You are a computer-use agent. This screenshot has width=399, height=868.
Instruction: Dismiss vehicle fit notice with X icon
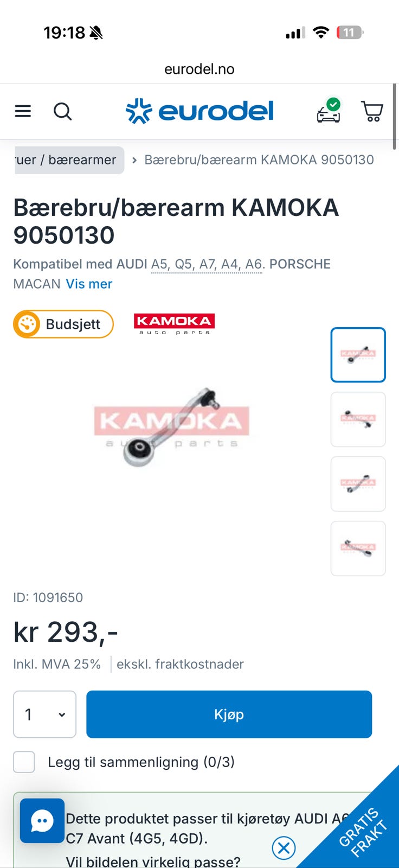point(284,847)
